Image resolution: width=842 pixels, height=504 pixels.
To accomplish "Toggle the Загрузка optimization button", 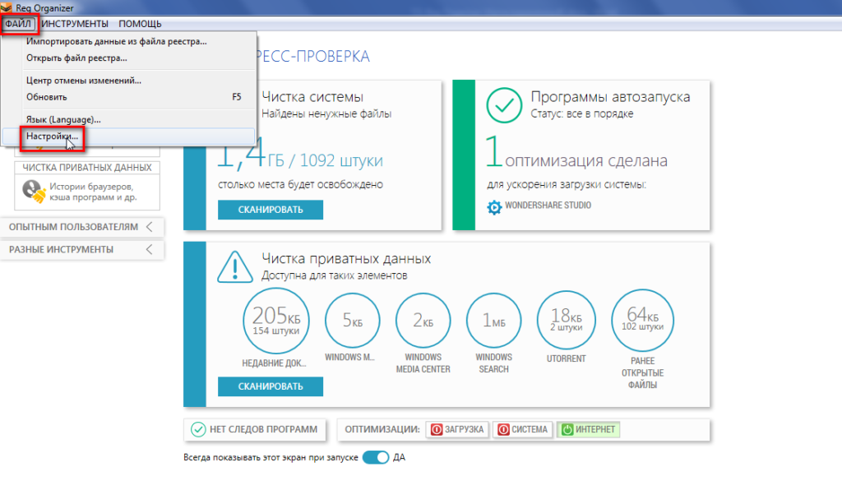I will [457, 429].
